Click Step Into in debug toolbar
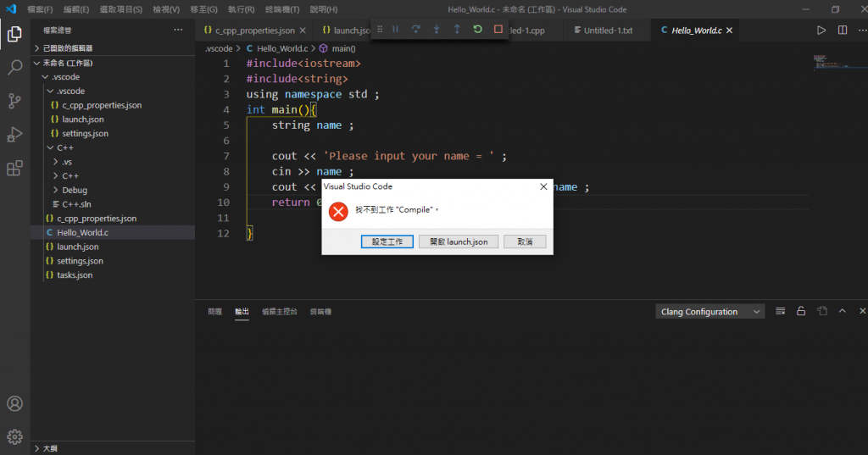 (437, 30)
